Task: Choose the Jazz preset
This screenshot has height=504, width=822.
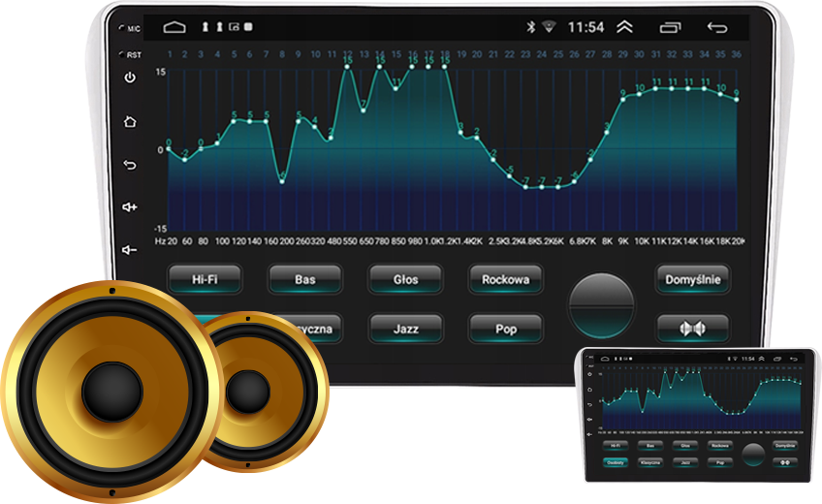Action: 406,329
